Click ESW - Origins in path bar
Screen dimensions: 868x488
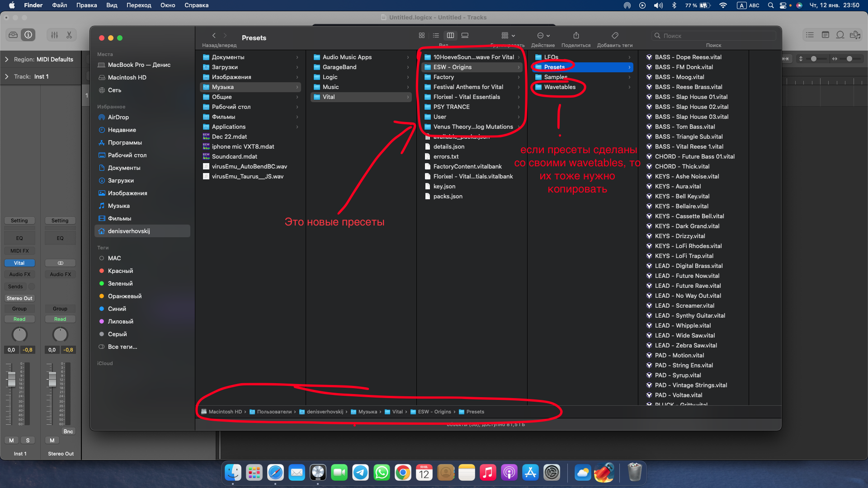[431, 412]
